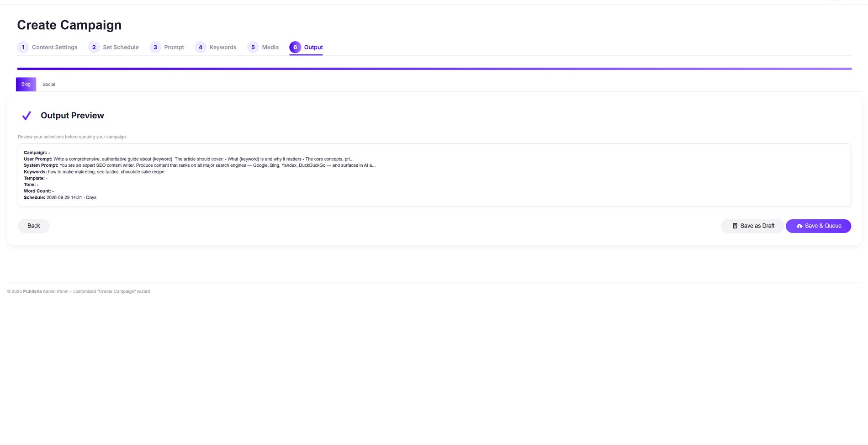
Task: Click the step 4 number circle
Action: click(201, 47)
